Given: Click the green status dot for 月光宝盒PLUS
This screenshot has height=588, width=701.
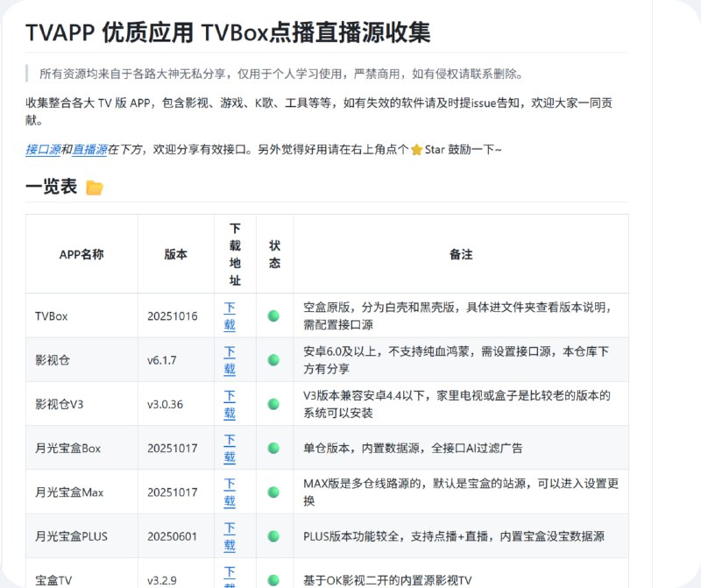Looking at the screenshot, I should (273, 536).
